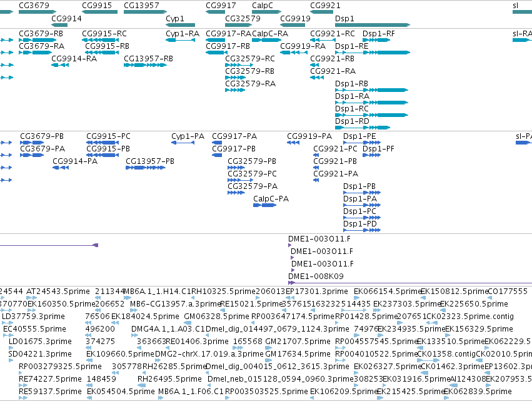Click the Dsp1 gene bar
Image resolution: width=532 pixels, height=401 pixels.
373,25
